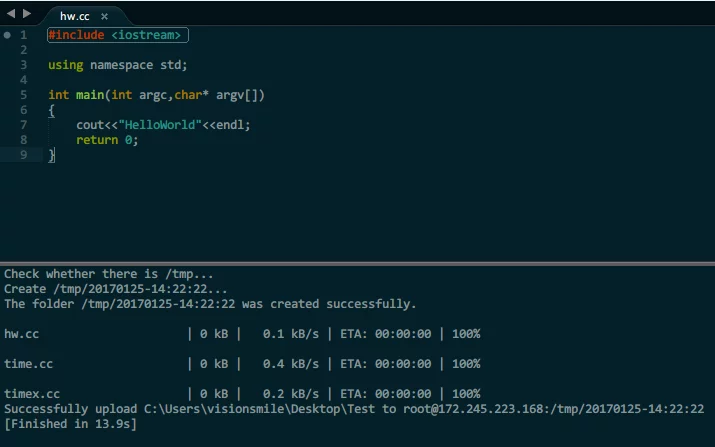Select the hw.cc file tab
This screenshot has width=715, height=447.
point(74,16)
